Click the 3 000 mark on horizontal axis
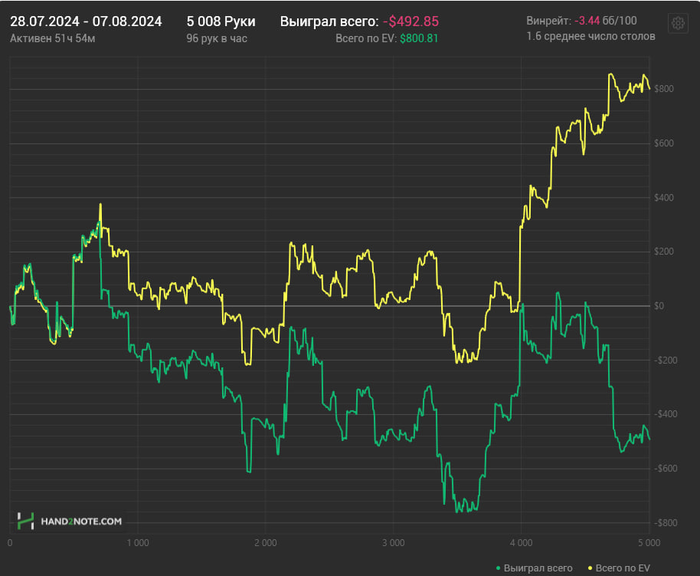700x576 pixels. (394, 543)
